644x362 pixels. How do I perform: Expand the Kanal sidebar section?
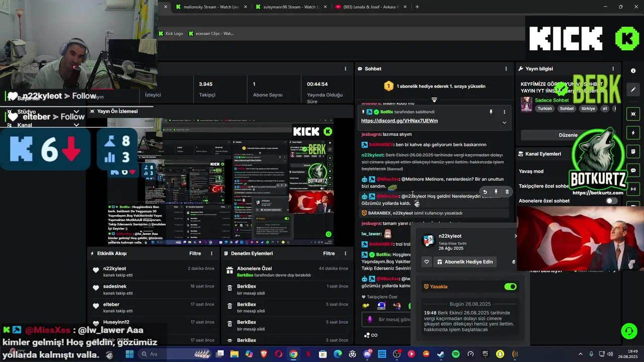tap(76, 125)
